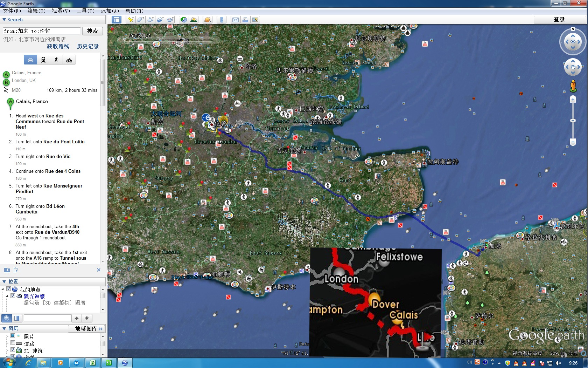This screenshot has height=368, width=588.
Task: Expand the 照片 layer node
Action: tap(7, 336)
